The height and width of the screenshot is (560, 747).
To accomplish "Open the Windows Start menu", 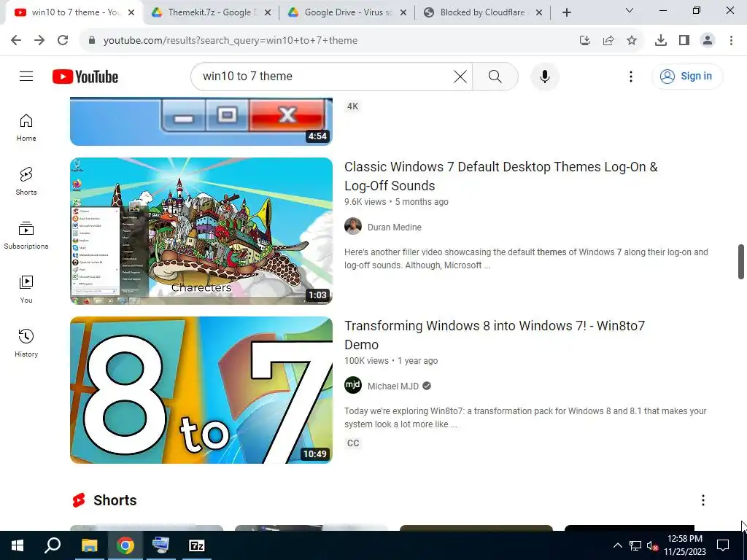I will coord(18,545).
